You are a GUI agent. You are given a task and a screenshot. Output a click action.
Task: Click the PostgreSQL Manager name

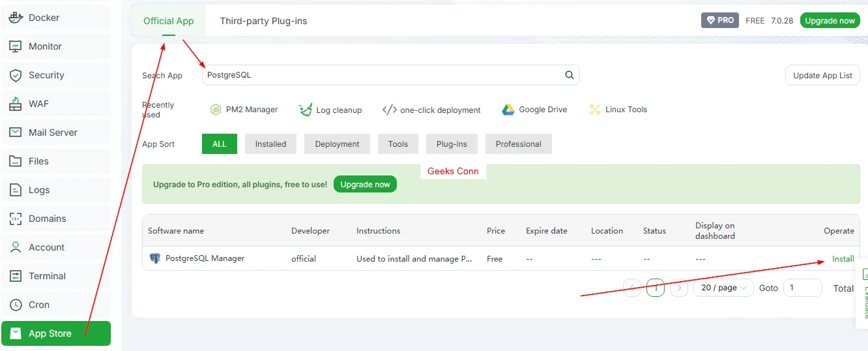[x=205, y=258]
